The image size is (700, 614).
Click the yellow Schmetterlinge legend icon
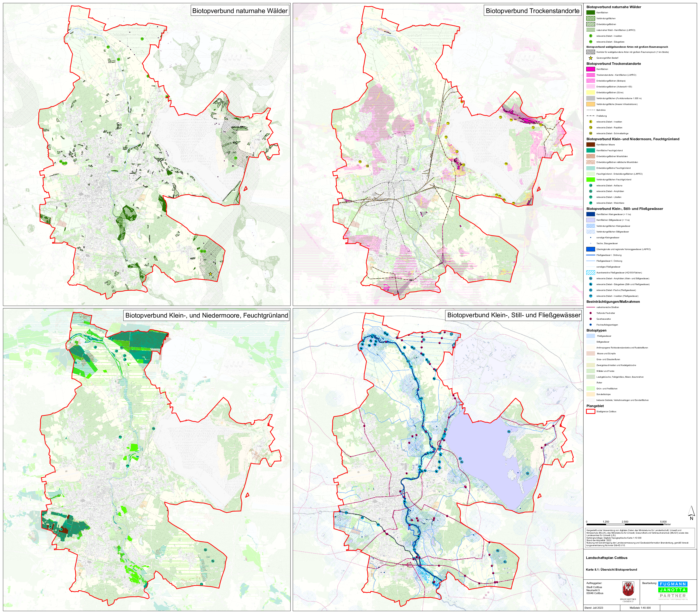tap(591, 133)
